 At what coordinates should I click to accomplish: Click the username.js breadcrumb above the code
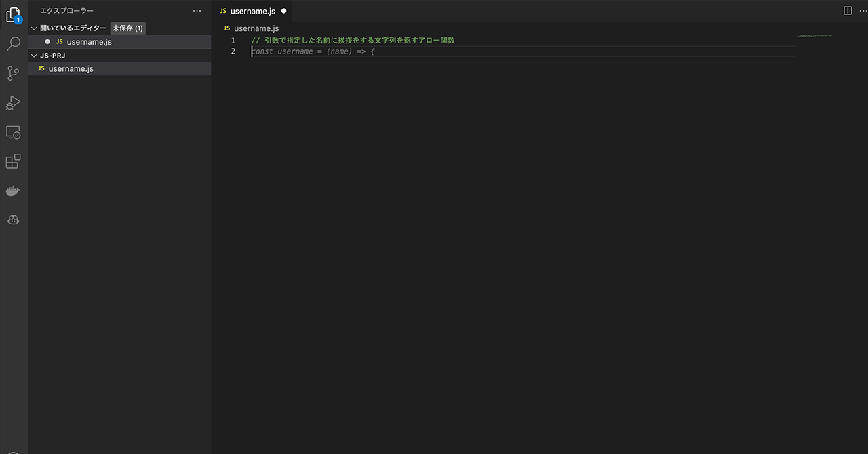256,28
